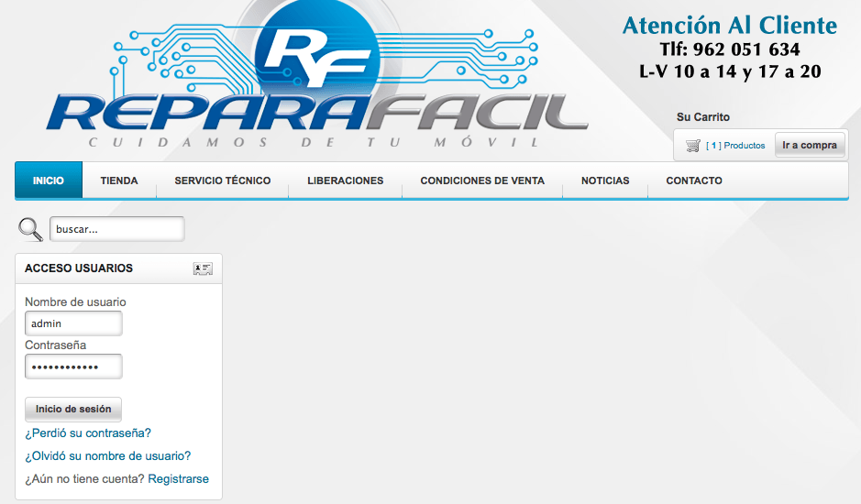Click the 'Su Carrito' label
This screenshot has width=861, height=504.
point(703,117)
